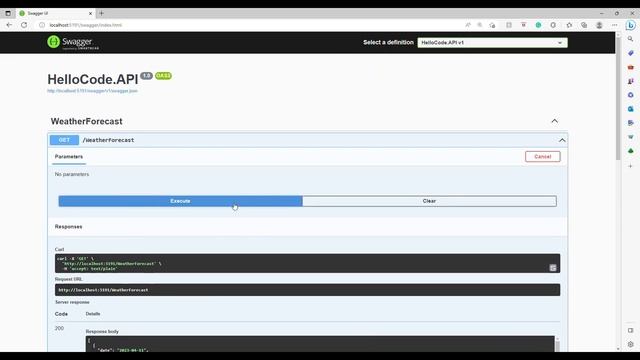Open the sidebar Games icon

point(631,81)
